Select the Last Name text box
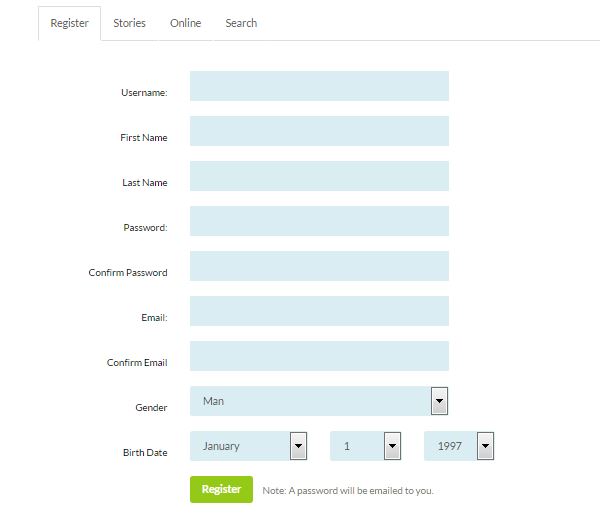Viewport: 604px width, 520px height. coord(319,176)
